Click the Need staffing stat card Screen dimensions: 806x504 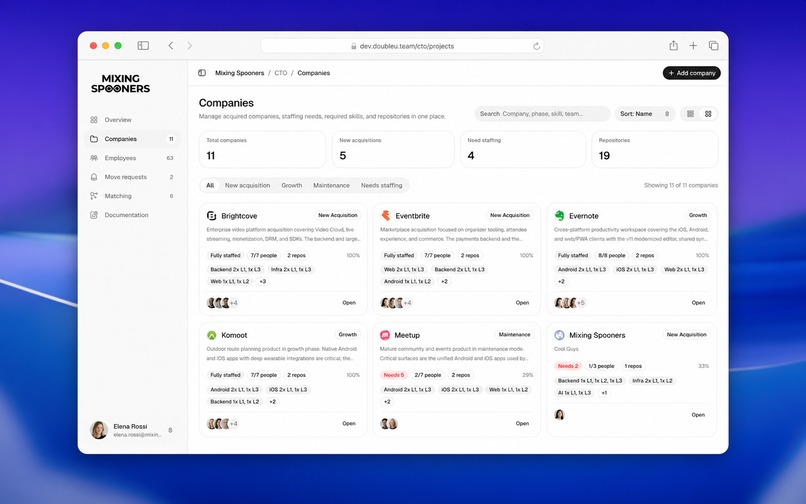(523, 149)
